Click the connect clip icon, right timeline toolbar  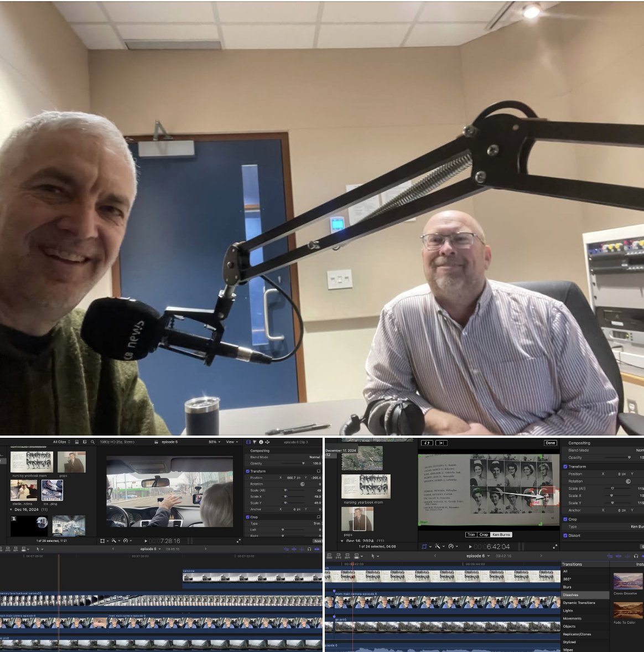coord(330,556)
